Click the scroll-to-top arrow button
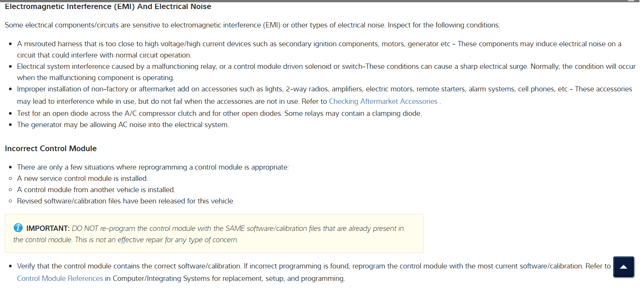Screen dimensions: 644x288 pyautogui.click(x=623, y=267)
